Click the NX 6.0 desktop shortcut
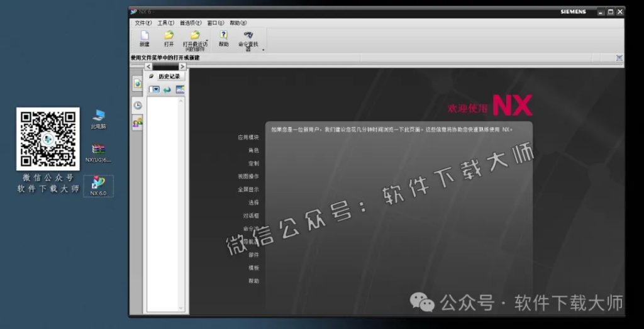This screenshot has width=644, height=329. [98, 186]
